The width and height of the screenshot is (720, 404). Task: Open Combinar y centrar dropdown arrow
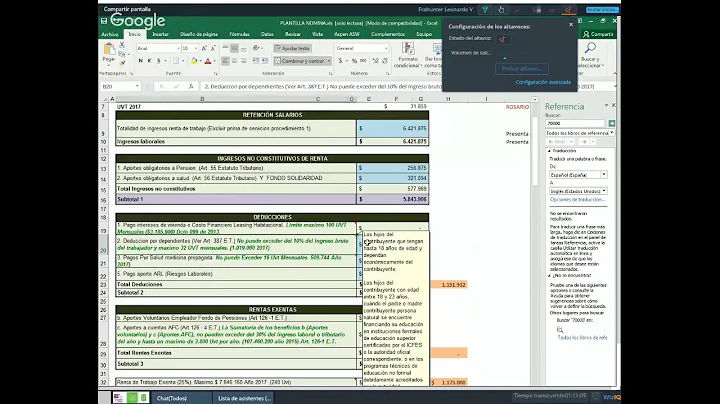pyautogui.click(x=329, y=61)
